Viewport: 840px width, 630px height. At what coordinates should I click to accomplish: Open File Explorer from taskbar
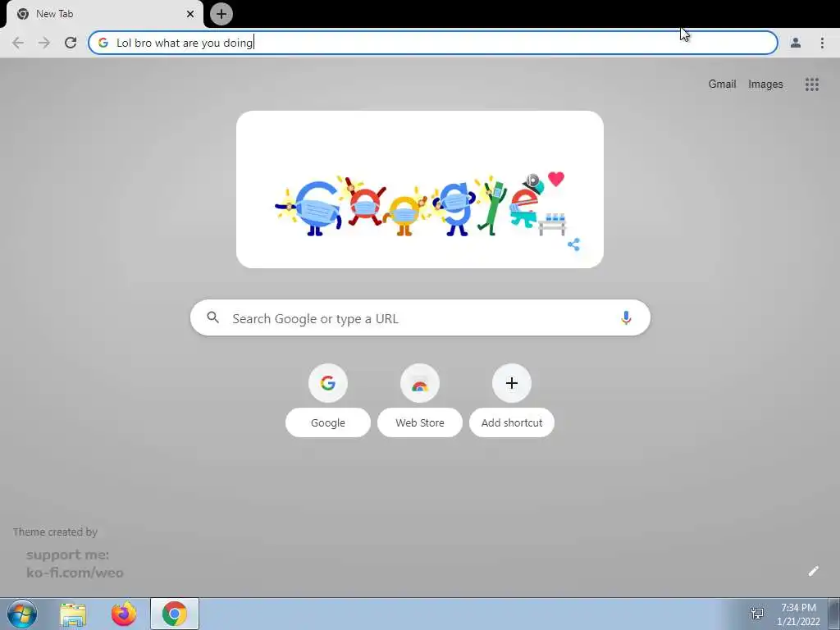[x=73, y=614]
